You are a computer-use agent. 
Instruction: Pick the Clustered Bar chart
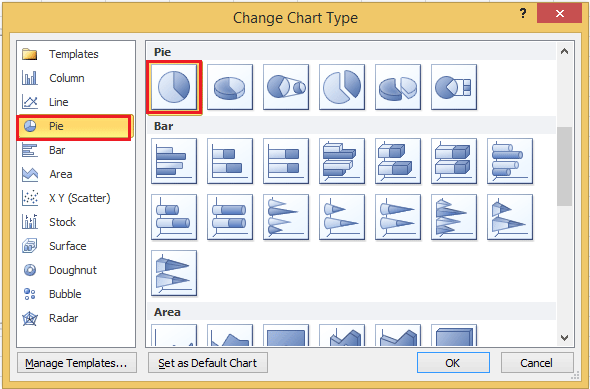[174, 161]
